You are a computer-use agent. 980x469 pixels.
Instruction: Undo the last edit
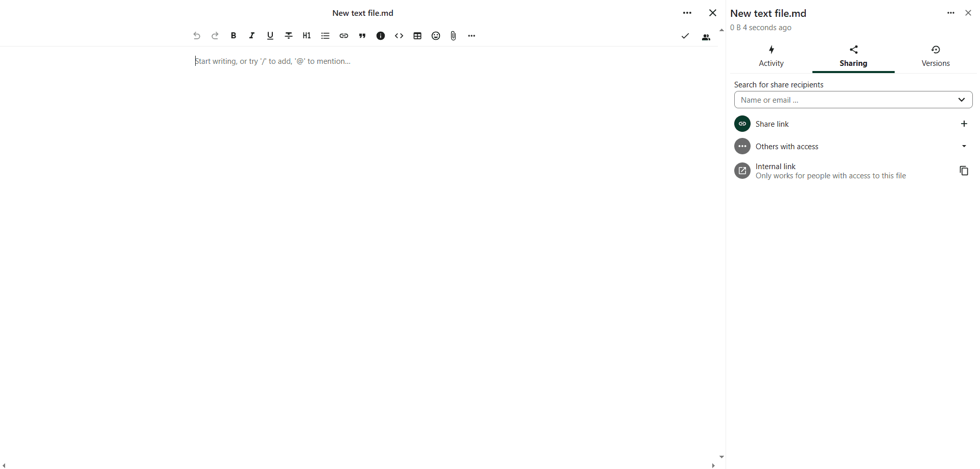[197, 36]
